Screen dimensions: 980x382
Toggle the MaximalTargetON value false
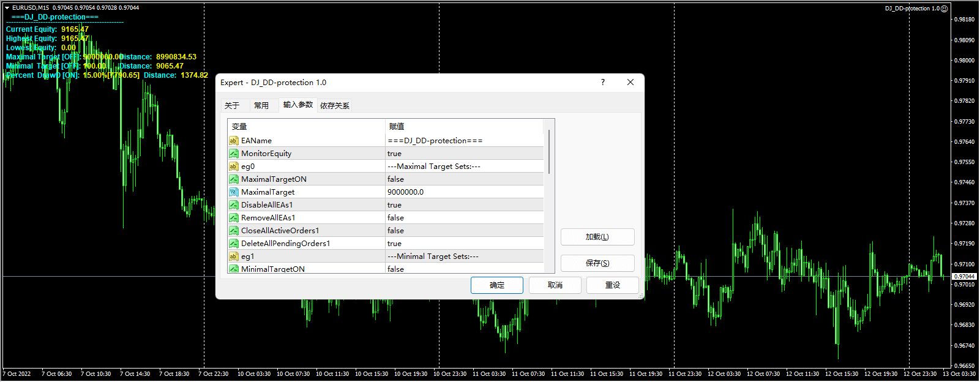click(x=395, y=179)
